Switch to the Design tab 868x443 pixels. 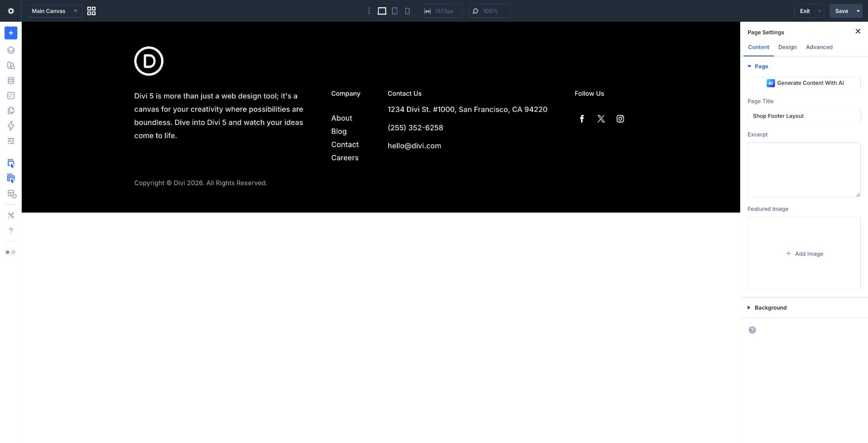tap(787, 47)
